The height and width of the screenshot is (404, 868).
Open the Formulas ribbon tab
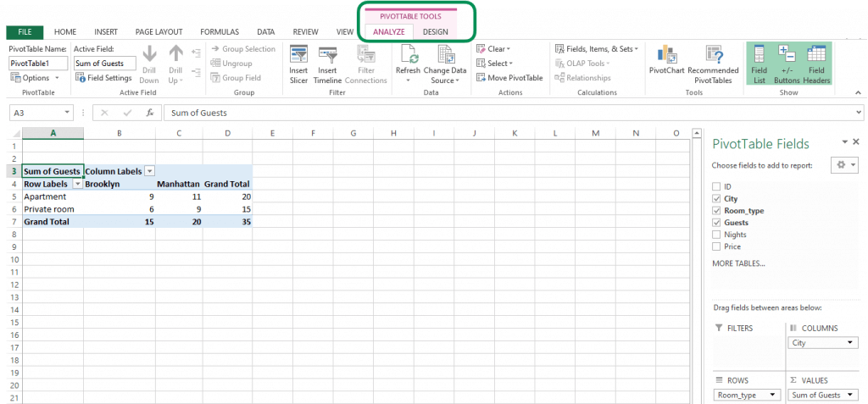(x=220, y=31)
